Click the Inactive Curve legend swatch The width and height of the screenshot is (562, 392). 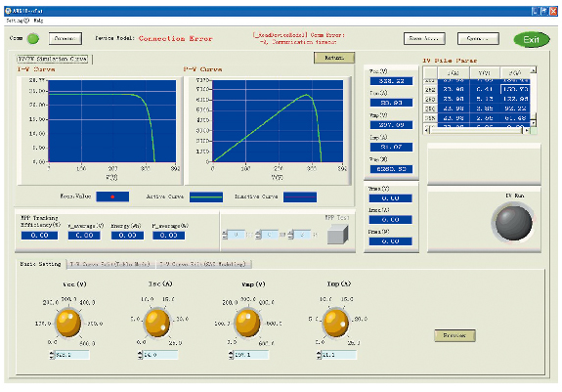[300, 197]
